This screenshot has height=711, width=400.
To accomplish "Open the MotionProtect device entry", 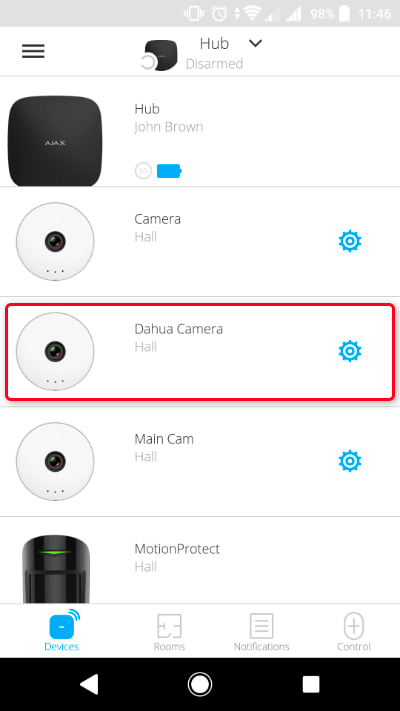I will tap(200, 560).
